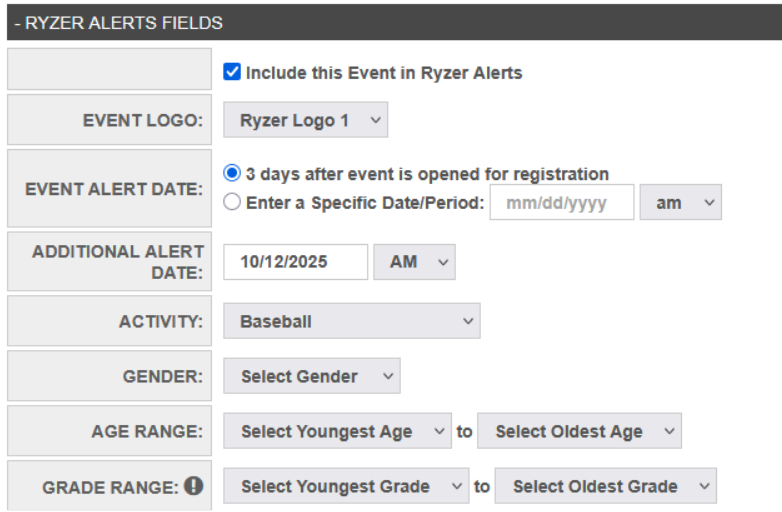Open the Additional Alert Date AM dropdown
Viewport: 782px width, 512px height.
414,261
